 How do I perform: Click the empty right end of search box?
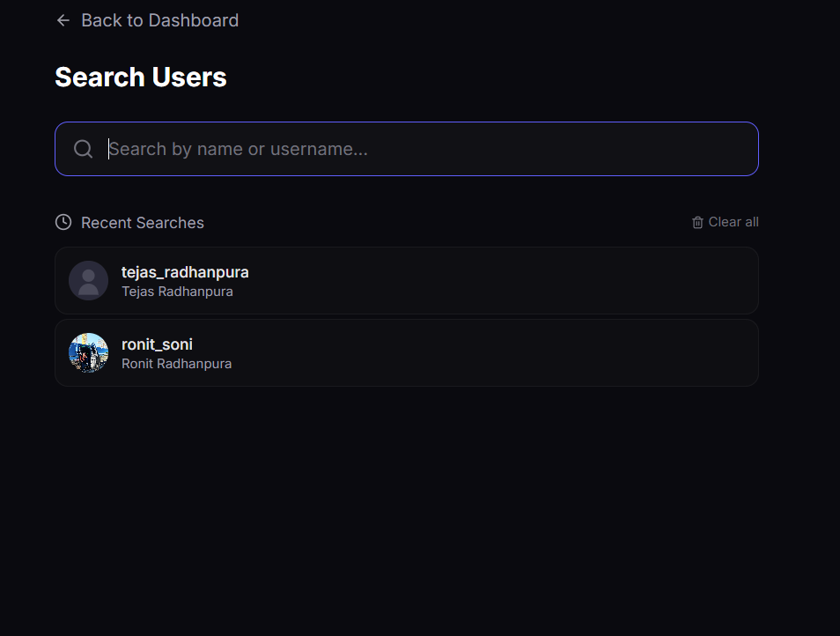click(x=704, y=149)
